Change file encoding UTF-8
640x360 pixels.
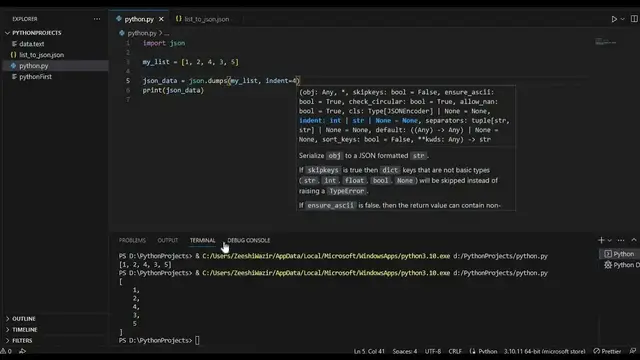point(433,351)
